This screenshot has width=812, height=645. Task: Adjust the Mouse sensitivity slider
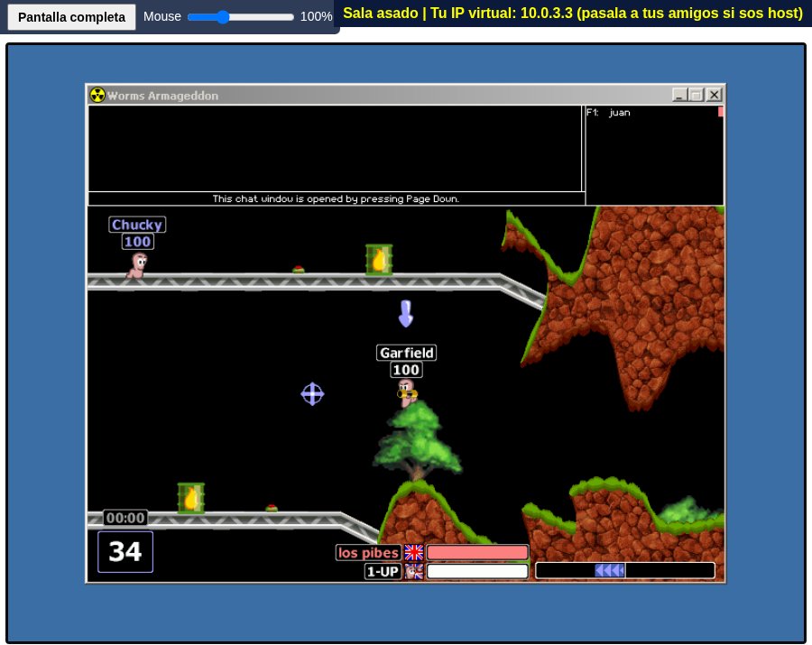(240, 17)
